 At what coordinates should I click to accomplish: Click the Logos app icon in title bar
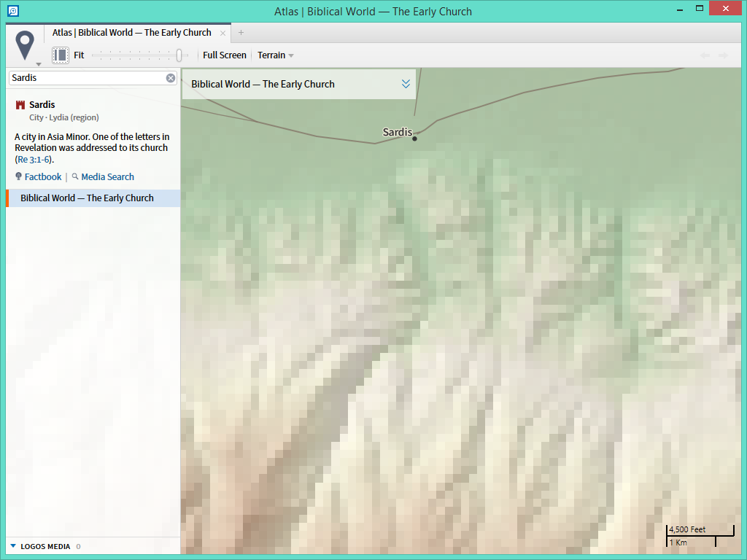point(13,10)
